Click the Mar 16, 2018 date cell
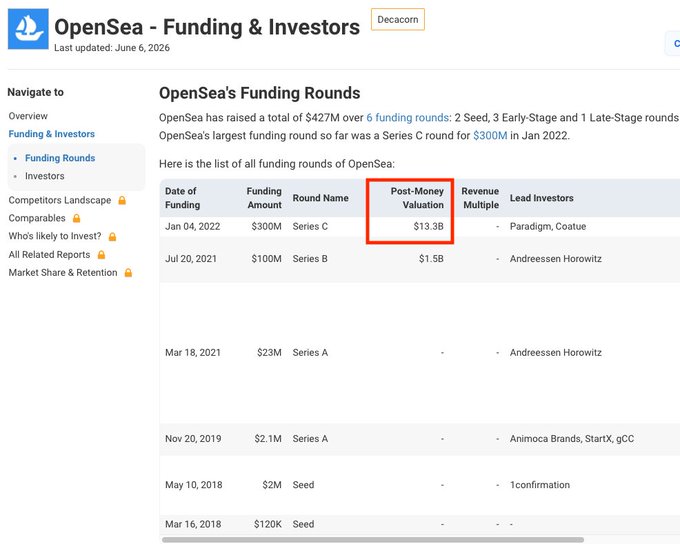Screen dimensions: 680x544 click(193, 524)
